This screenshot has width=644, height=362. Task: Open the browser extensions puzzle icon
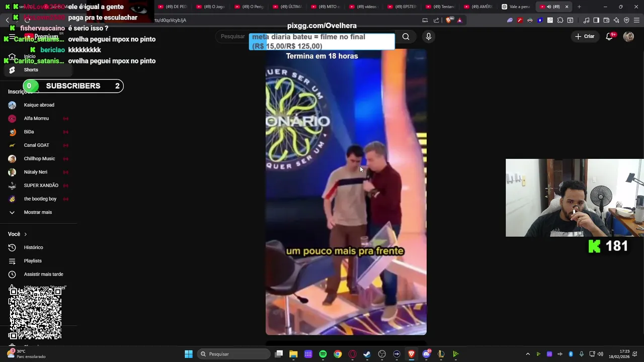pyautogui.click(x=560, y=20)
